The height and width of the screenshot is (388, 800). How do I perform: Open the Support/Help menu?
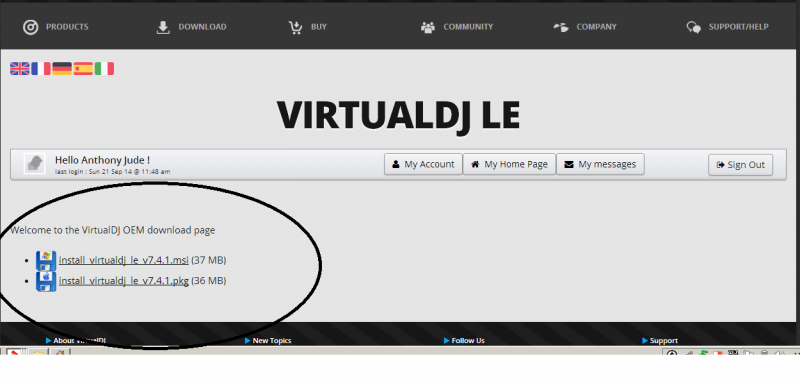coord(728,27)
